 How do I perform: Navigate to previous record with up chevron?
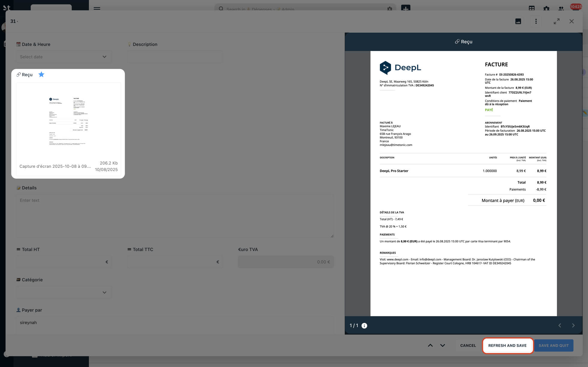pyautogui.click(x=430, y=345)
